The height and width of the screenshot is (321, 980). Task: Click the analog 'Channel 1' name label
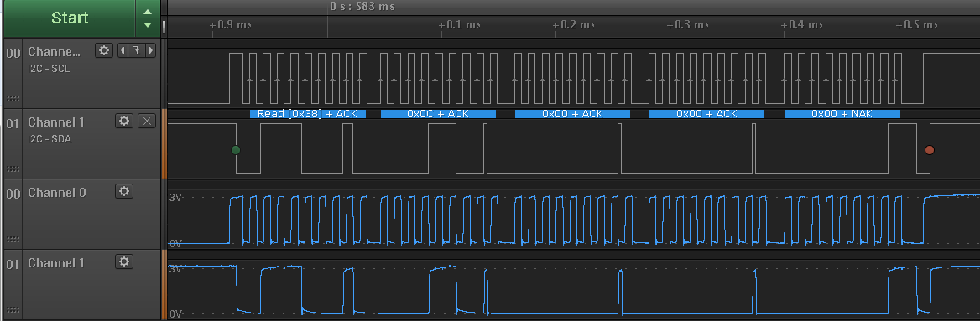pyautogui.click(x=56, y=263)
